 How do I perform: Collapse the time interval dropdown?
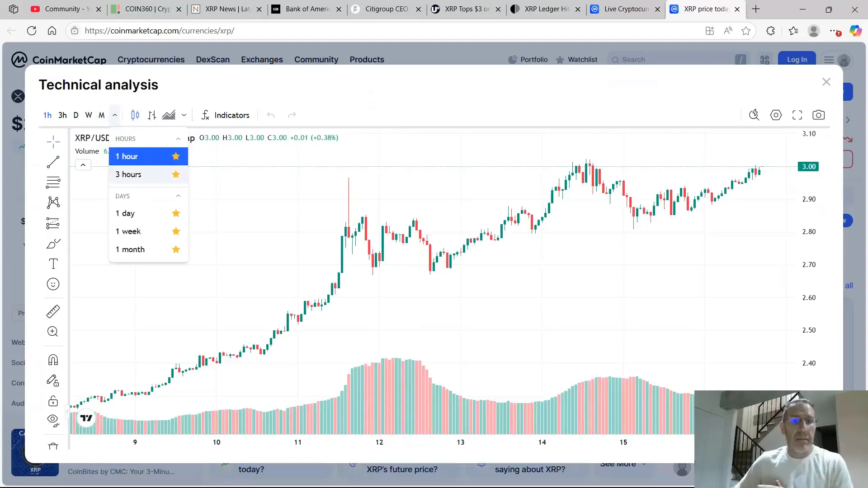115,115
